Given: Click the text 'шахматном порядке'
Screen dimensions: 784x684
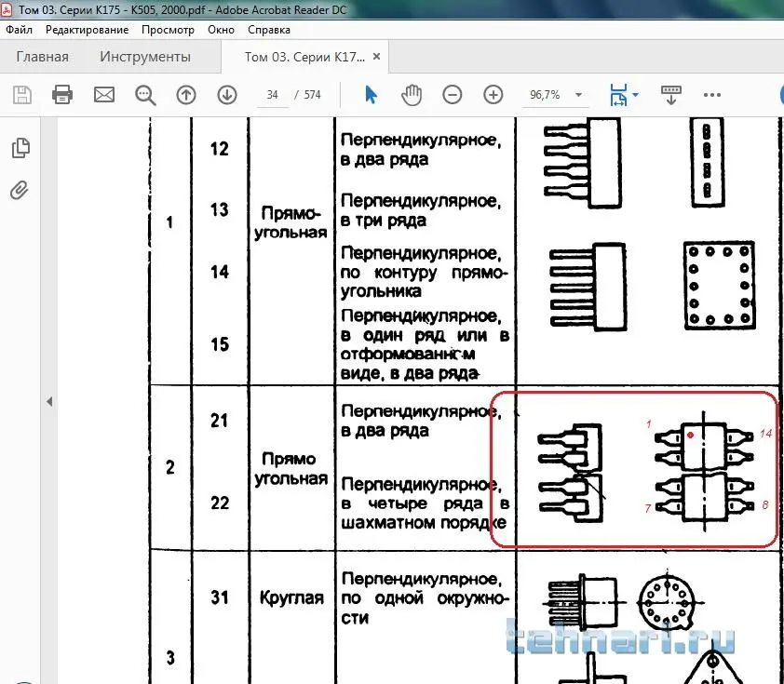Looking at the screenshot, I should pos(424,523).
